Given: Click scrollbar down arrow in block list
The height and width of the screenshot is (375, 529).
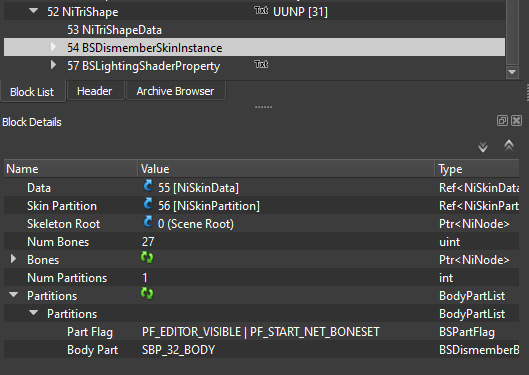Looking at the screenshot, I should click(x=512, y=72).
